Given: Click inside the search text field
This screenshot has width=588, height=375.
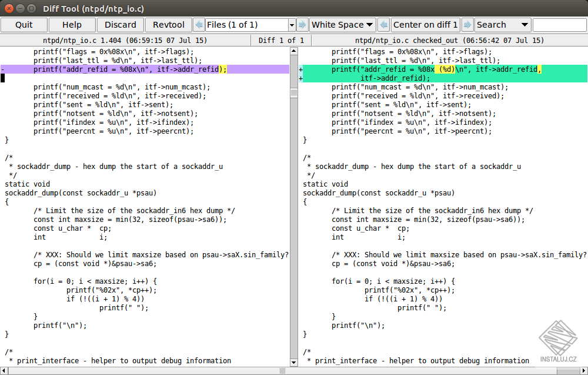Looking at the screenshot, I should point(560,25).
